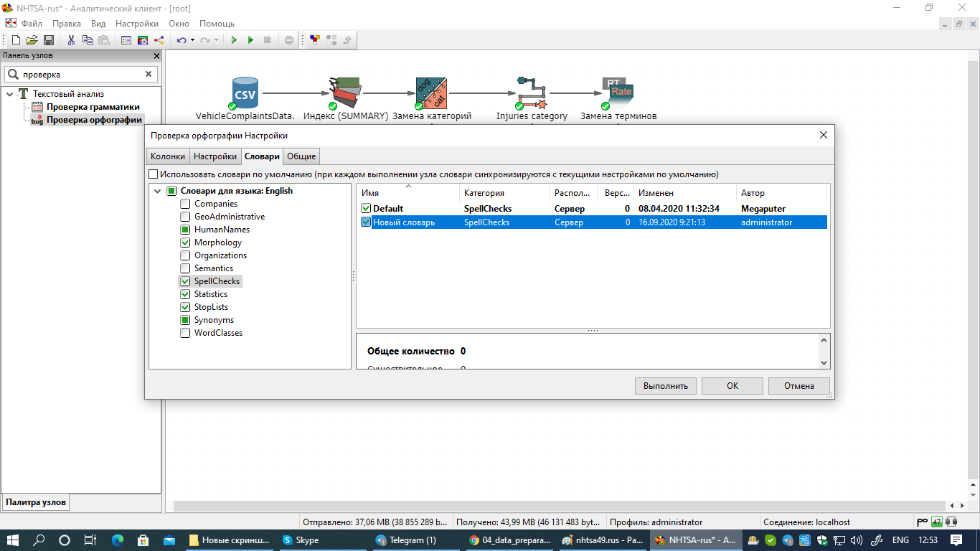Toggle the WordClasses dictionary checkbox

(185, 333)
